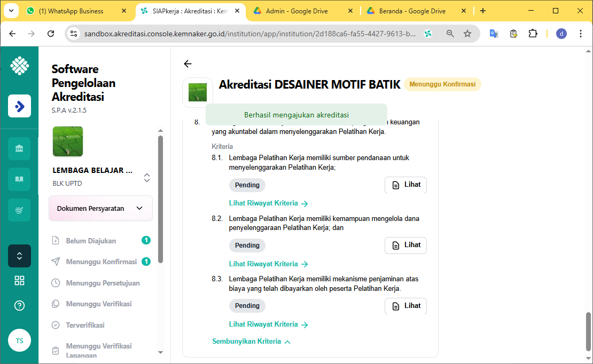The image size is (593, 364).
Task: Open the grid apps icon in sidebar
Action: coord(19,281)
